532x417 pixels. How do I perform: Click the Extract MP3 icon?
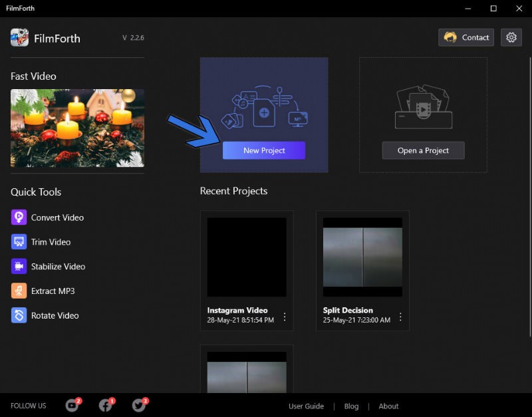19,291
